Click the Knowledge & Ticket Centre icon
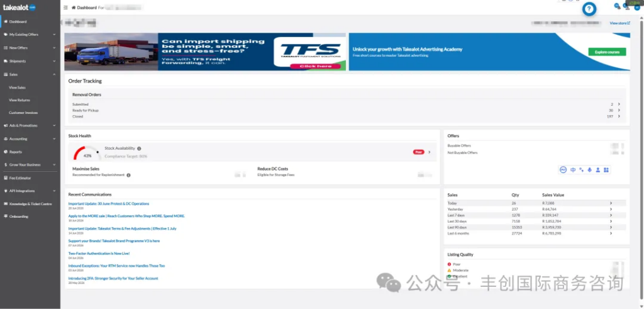The width and height of the screenshot is (644, 309). click(x=5, y=204)
